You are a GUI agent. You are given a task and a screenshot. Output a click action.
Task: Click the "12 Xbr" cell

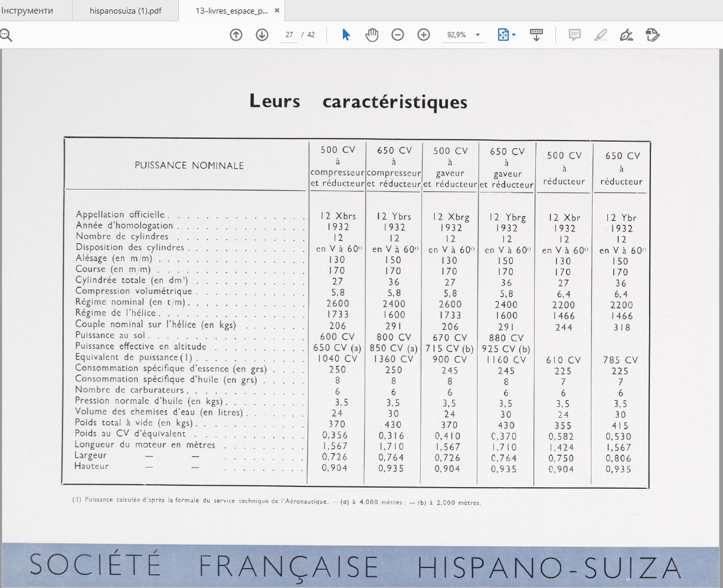pyautogui.click(x=564, y=218)
